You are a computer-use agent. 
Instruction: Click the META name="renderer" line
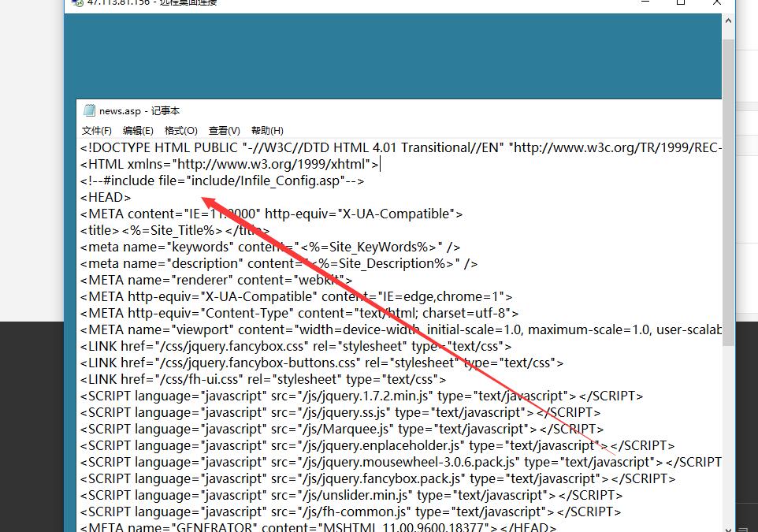(216, 280)
